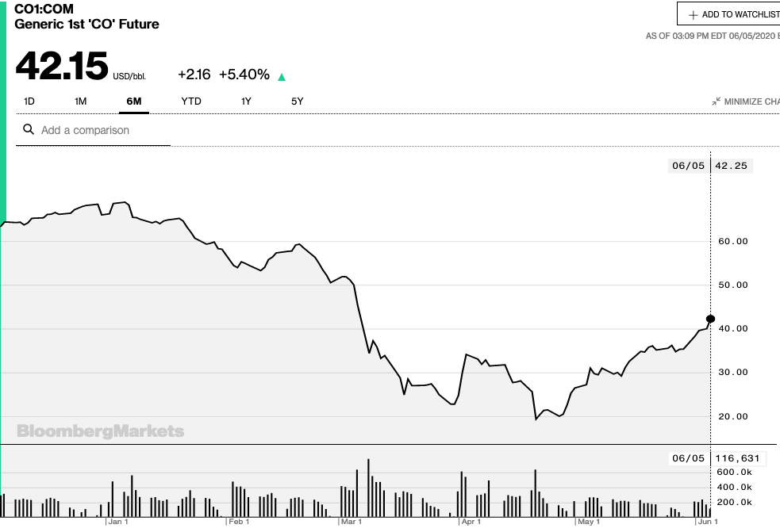Click the Minimize Chart text link
780x532 pixels.
click(x=751, y=101)
